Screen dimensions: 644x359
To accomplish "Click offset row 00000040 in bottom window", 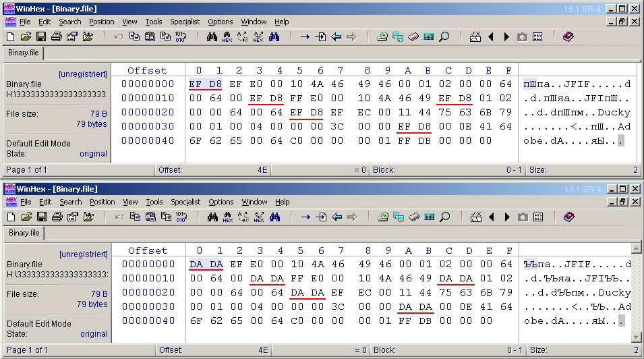I will pyautogui.click(x=148, y=321).
